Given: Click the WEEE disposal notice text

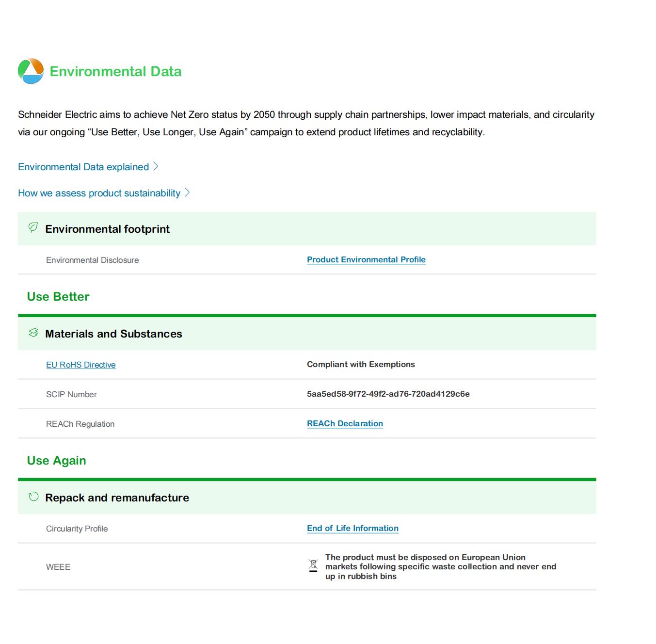Looking at the screenshot, I should 440,566.
